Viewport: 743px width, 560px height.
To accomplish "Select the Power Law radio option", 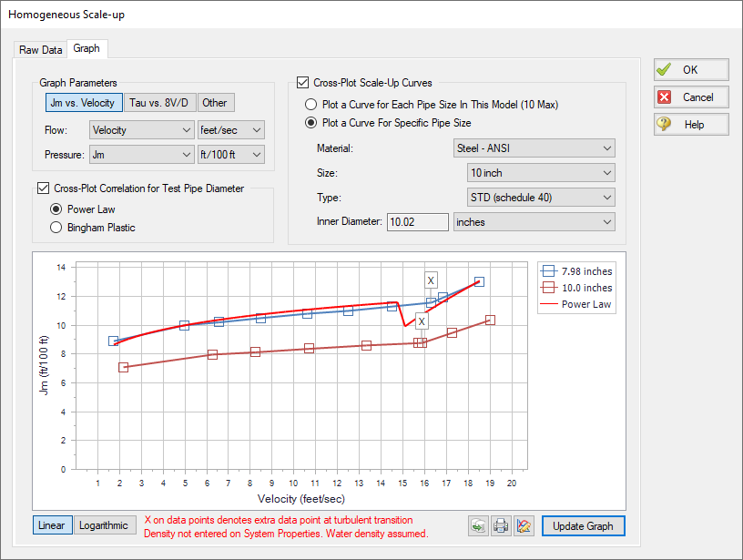I will [x=56, y=209].
